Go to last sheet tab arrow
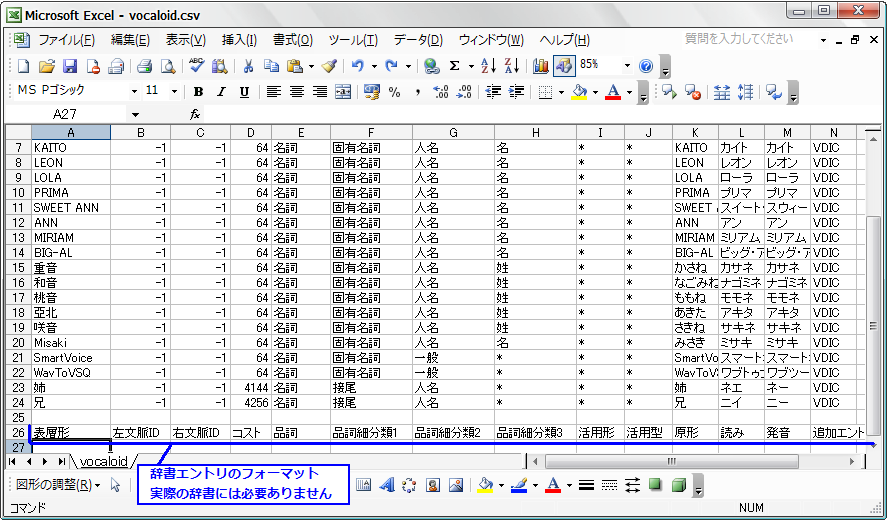 pyautogui.click(x=62, y=462)
